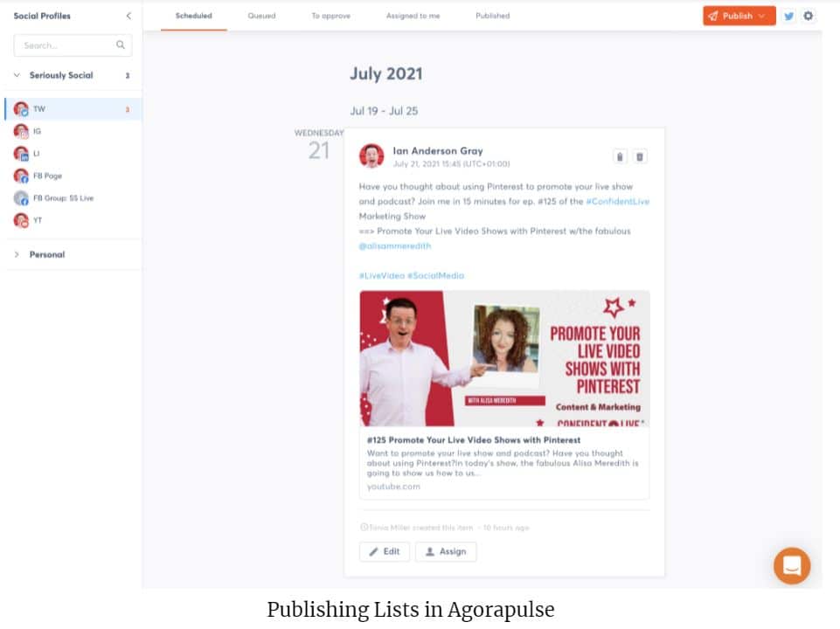Click the Ian Anderson Gray name

point(438,151)
